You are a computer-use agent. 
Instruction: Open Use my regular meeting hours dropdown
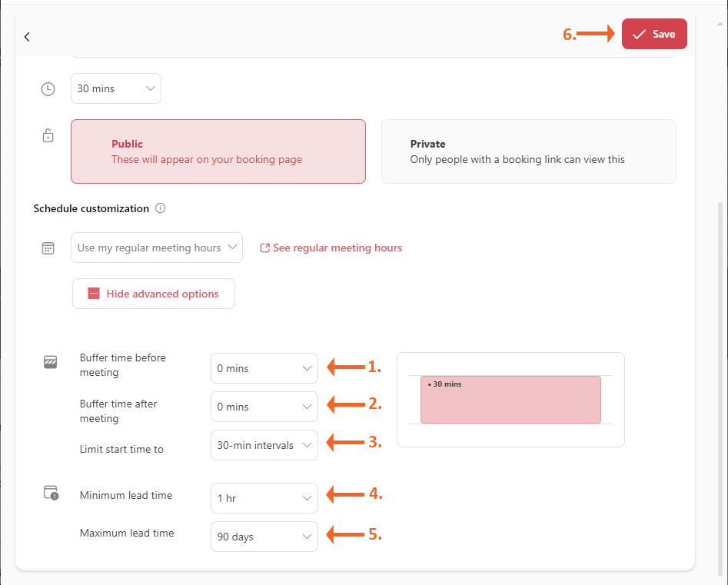click(157, 248)
